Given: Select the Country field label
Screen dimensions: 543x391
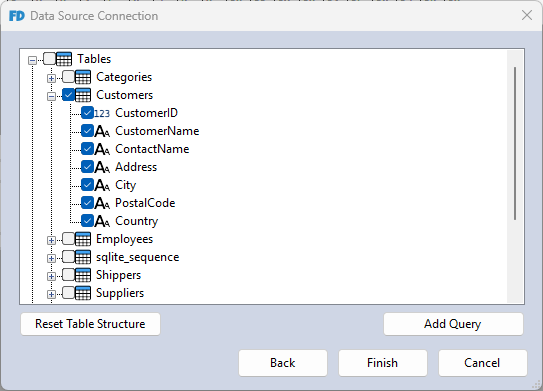Looking at the screenshot, I should [x=136, y=221].
